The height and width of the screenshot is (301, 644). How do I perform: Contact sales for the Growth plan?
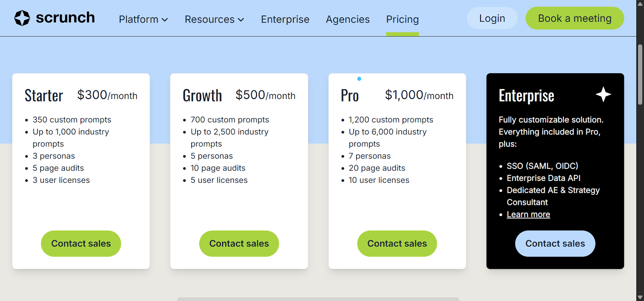pyautogui.click(x=239, y=243)
